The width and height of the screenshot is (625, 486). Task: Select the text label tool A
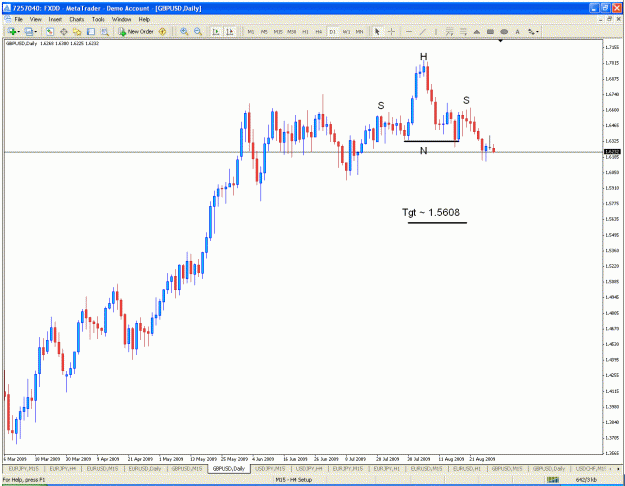(517, 31)
